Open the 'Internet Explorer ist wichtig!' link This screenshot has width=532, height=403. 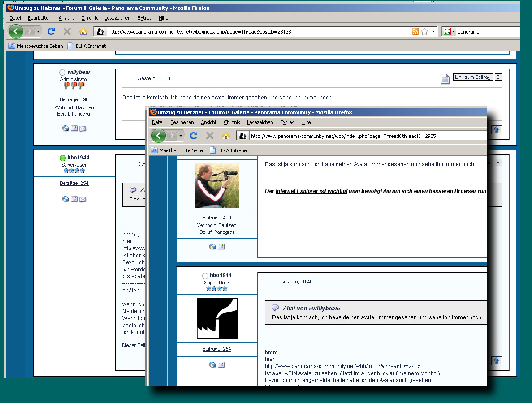[x=311, y=191]
